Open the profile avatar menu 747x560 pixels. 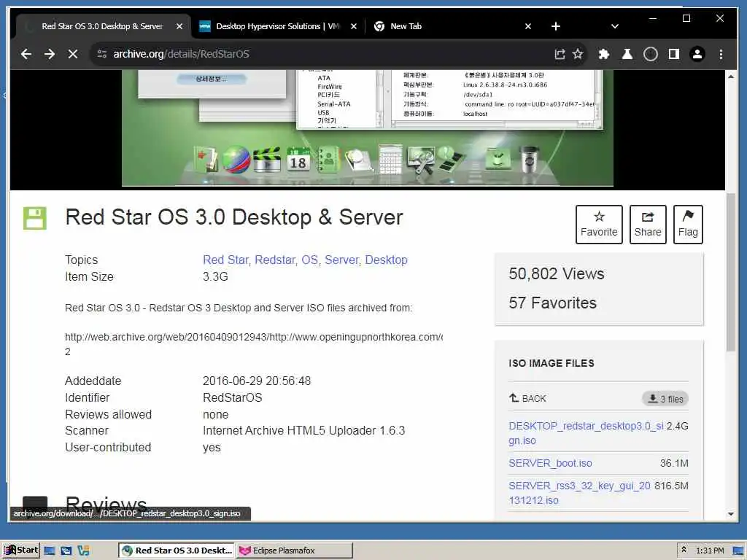[x=697, y=54]
